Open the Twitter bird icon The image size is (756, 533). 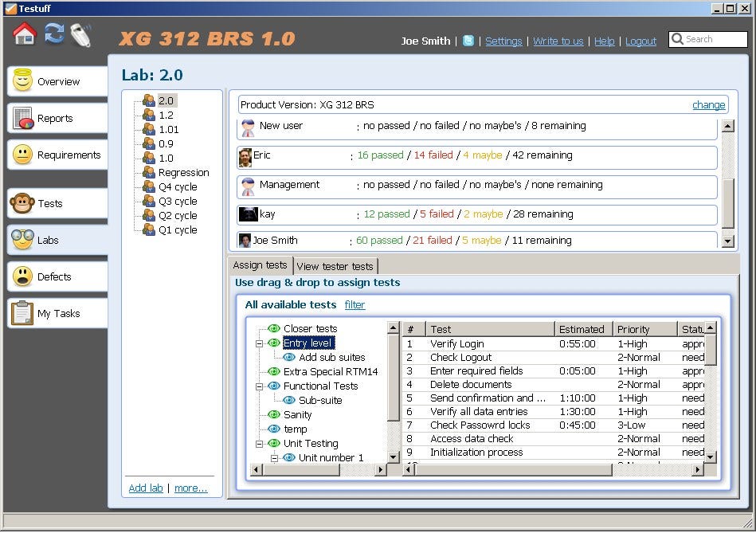(x=468, y=41)
